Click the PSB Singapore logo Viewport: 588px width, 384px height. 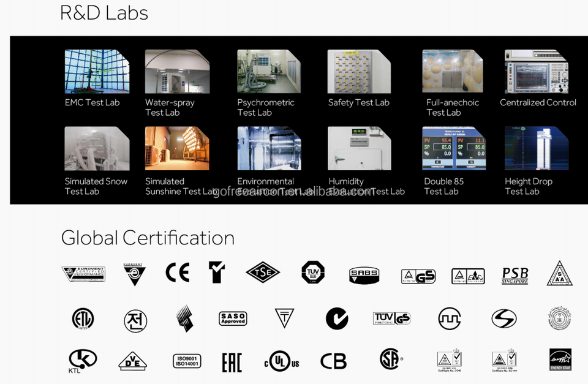[x=515, y=276]
